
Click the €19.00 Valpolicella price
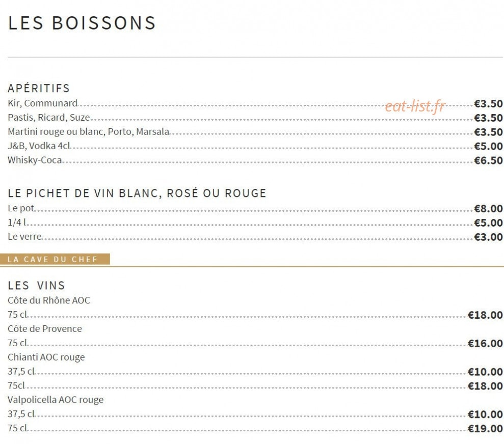click(x=485, y=429)
